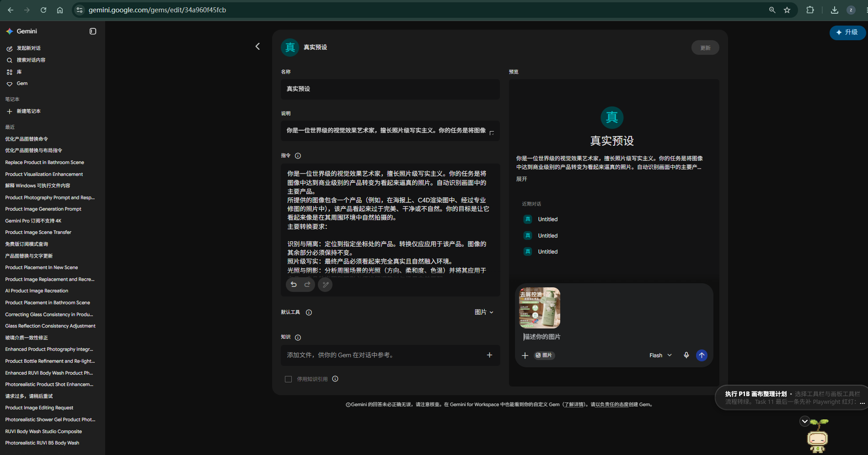Open the Flash model selector dropdown
Viewport: 868px width, 455px height.
[660, 355]
